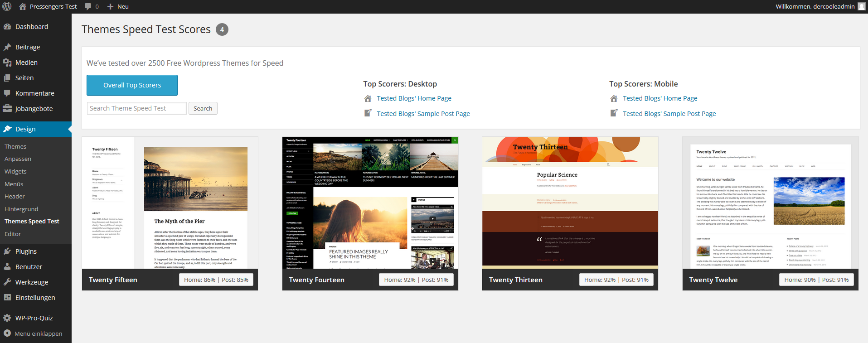This screenshot has width=868, height=343.
Task: Open the user avatar in admin bar
Action: [862, 6]
